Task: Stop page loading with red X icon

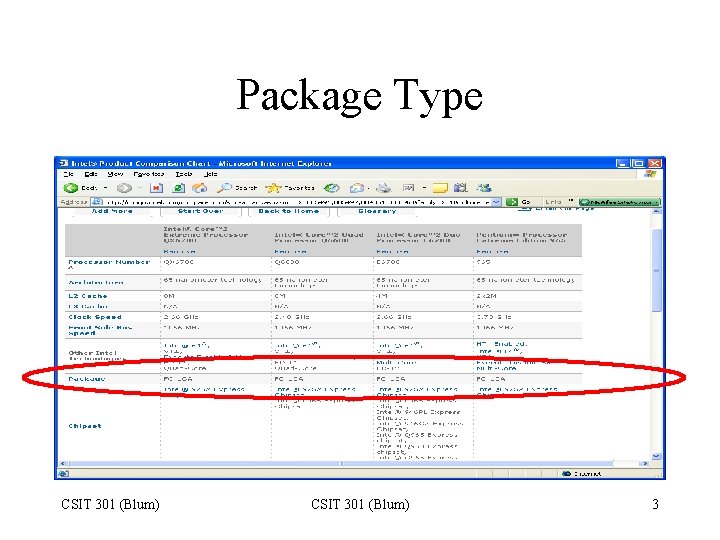Action: pyautogui.click(x=157, y=188)
